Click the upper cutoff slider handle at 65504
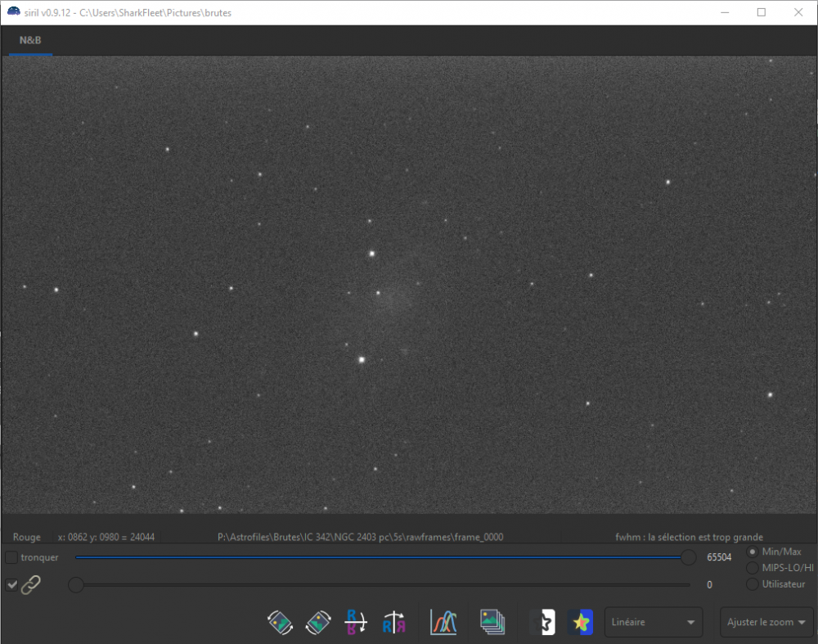818x644 pixels. (689, 557)
